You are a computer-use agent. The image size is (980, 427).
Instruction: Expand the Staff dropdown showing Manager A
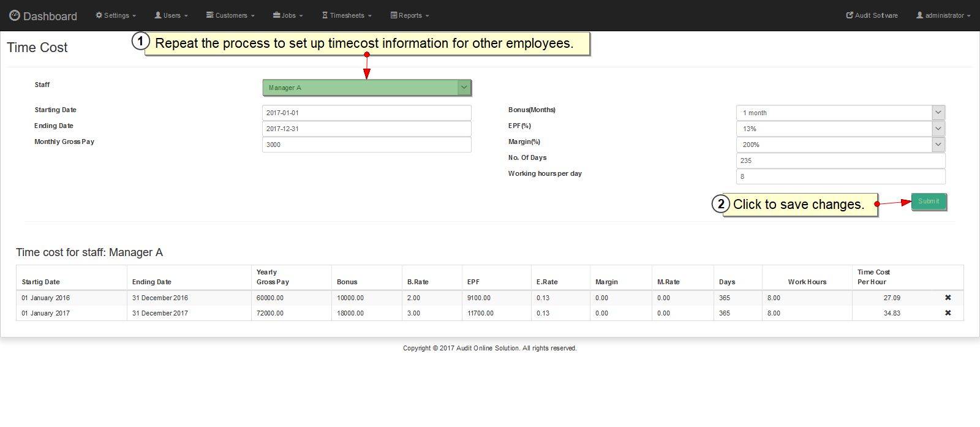[366, 88]
